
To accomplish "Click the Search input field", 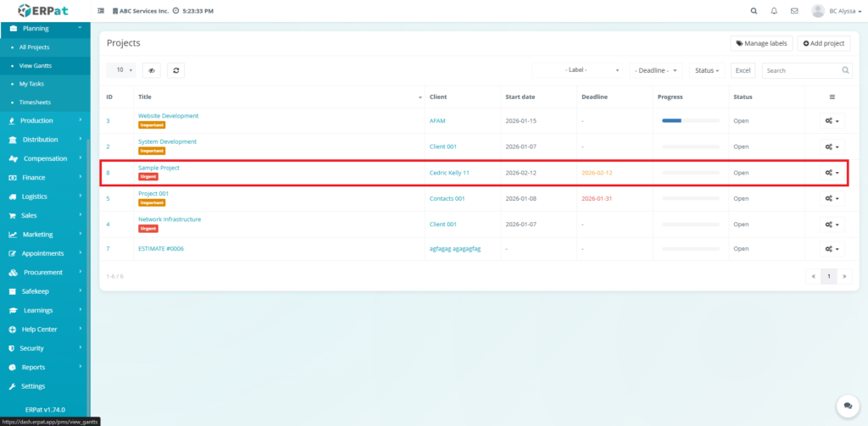I will pyautogui.click(x=800, y=70).
